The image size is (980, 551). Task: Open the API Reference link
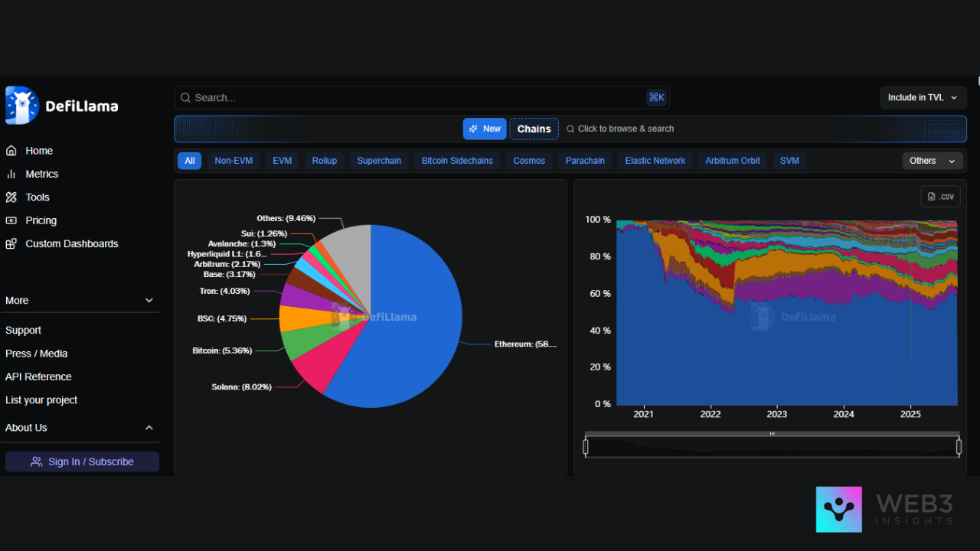38,377
